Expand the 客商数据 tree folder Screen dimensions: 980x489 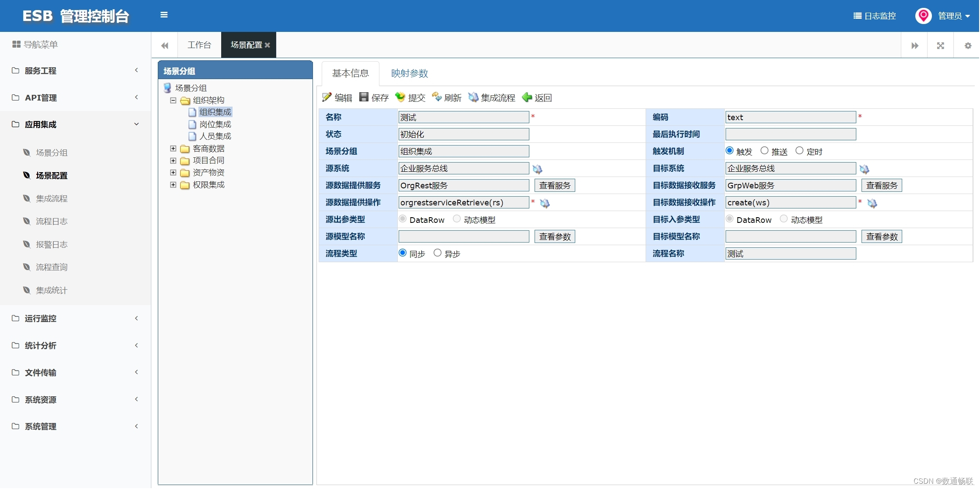[x=173, y=149]
